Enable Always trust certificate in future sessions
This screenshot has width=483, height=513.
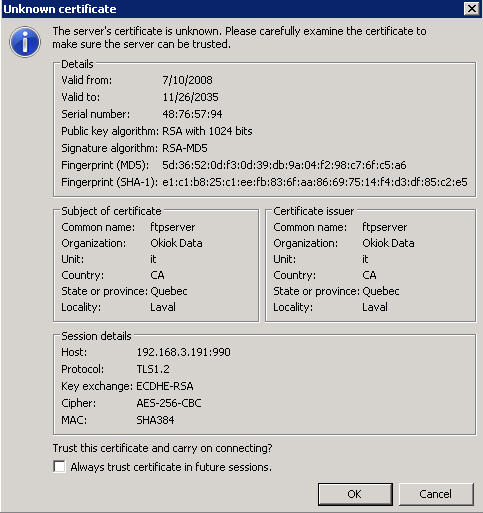click(59, 466)
